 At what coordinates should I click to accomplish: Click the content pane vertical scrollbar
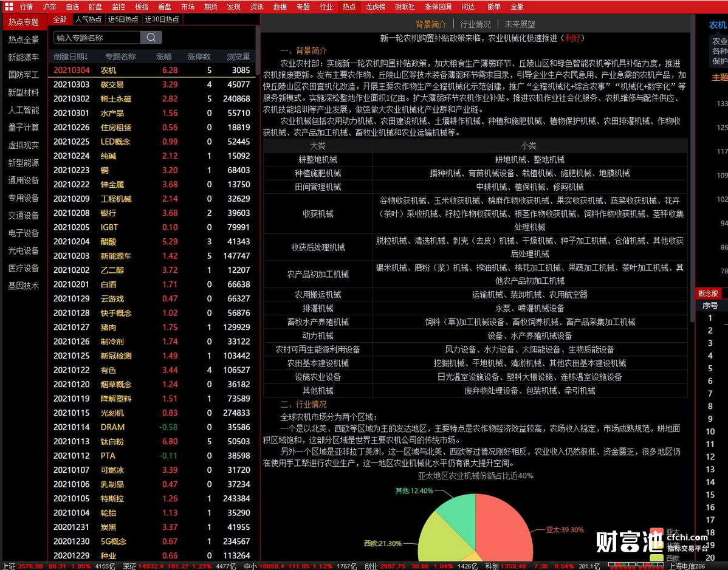tap(692, 170)
